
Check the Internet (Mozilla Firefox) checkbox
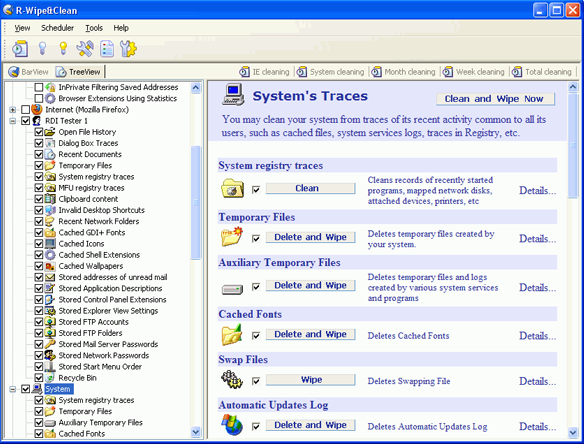point(25,110)
